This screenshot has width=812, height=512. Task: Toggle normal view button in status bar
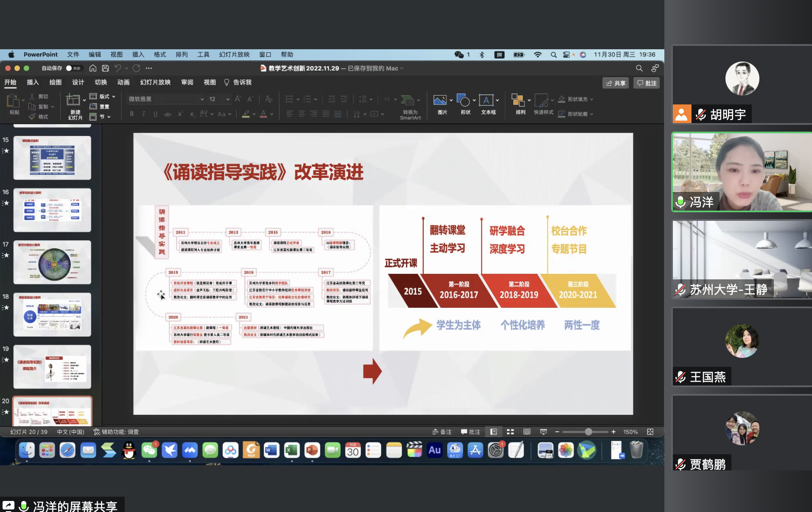(x=494, y=432)
